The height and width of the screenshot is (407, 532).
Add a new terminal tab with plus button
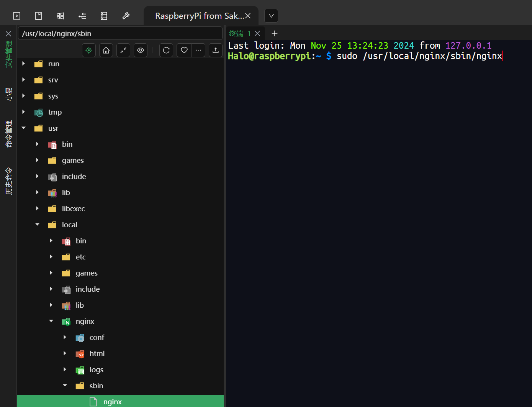click(274, 33)
